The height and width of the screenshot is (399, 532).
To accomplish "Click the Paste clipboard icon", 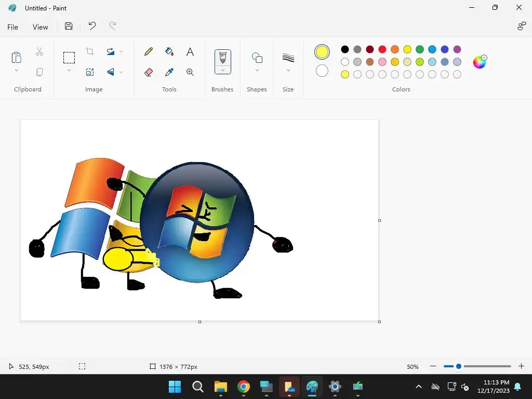I will click(16, 57).
